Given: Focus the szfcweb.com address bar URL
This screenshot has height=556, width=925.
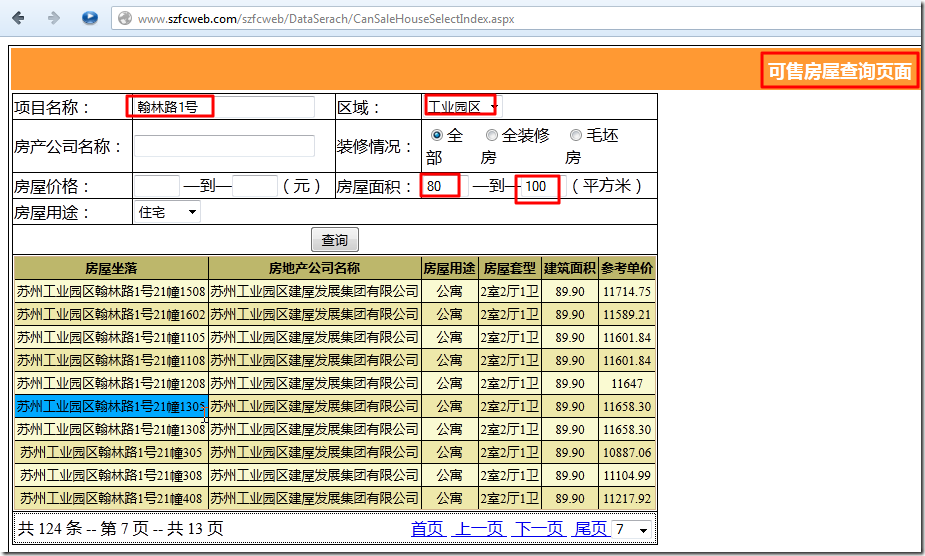Looking at the screenshot, I should (326, 19).
